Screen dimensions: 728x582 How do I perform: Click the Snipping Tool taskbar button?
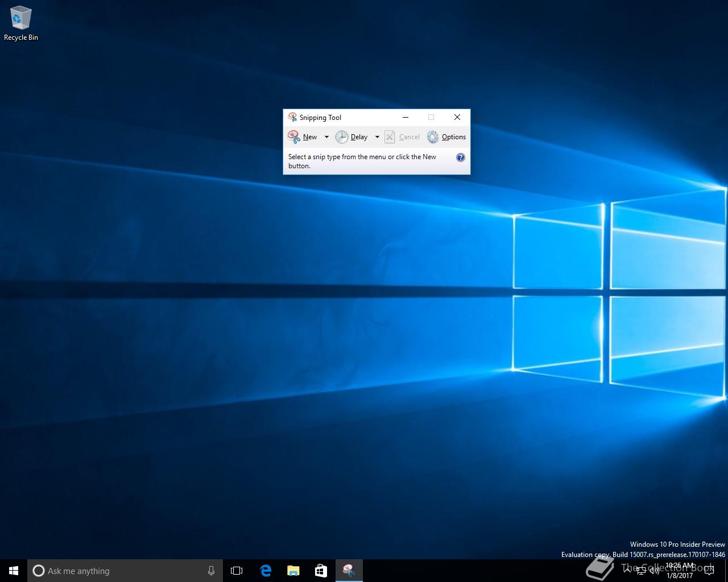click(349, 571)
